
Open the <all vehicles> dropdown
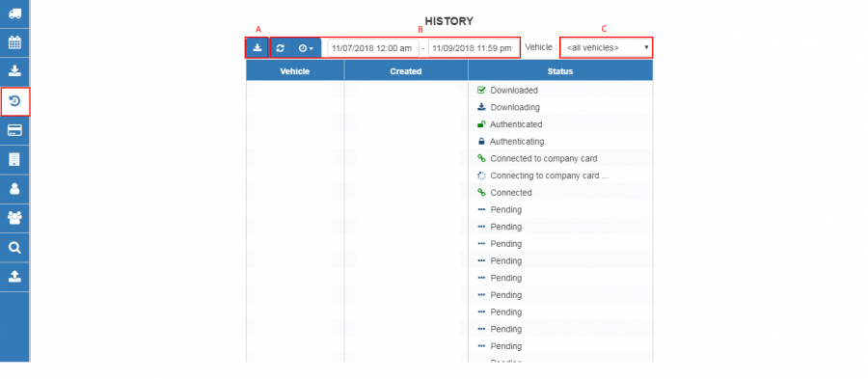click(607, 47)
